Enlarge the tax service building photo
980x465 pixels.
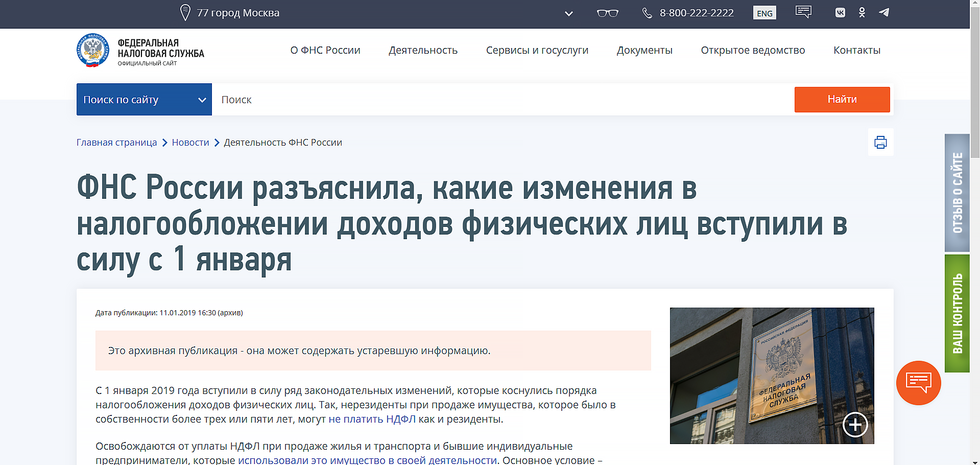click(772, 376)
